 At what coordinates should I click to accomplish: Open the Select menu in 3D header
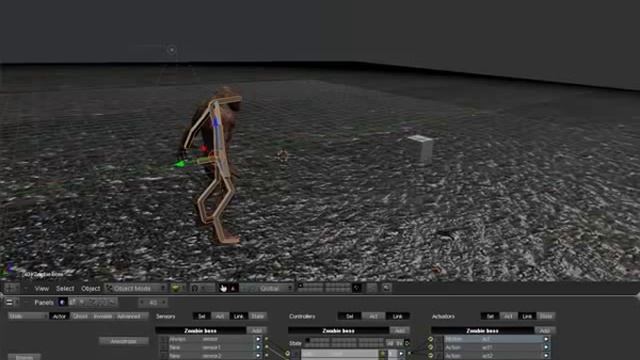(x=65, y=289)
